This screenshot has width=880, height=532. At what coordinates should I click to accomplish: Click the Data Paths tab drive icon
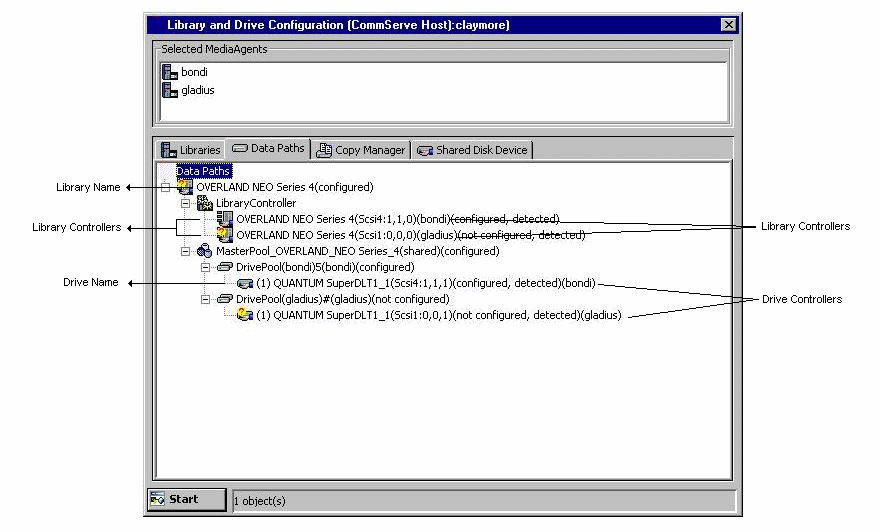(x=240, y=148)
